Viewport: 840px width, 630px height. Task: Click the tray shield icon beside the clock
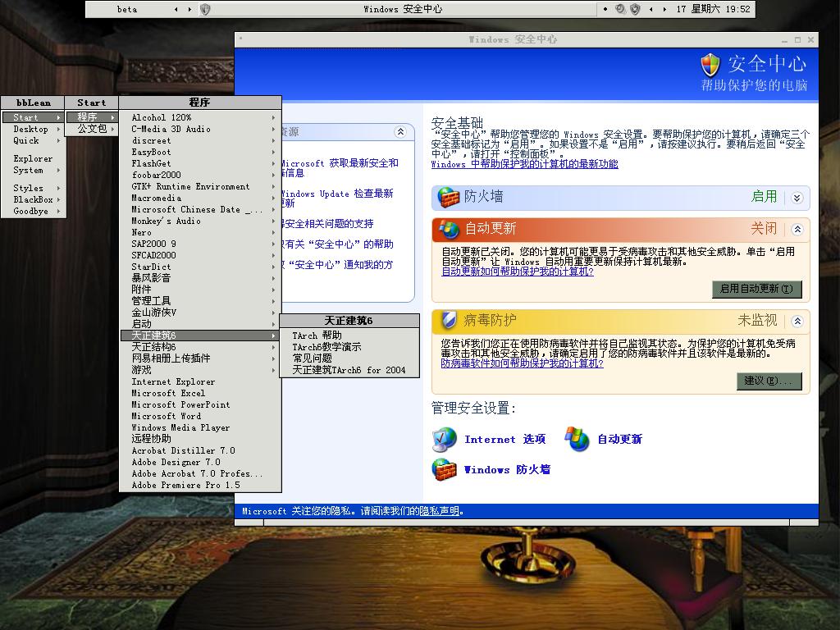tap(635, 9)
